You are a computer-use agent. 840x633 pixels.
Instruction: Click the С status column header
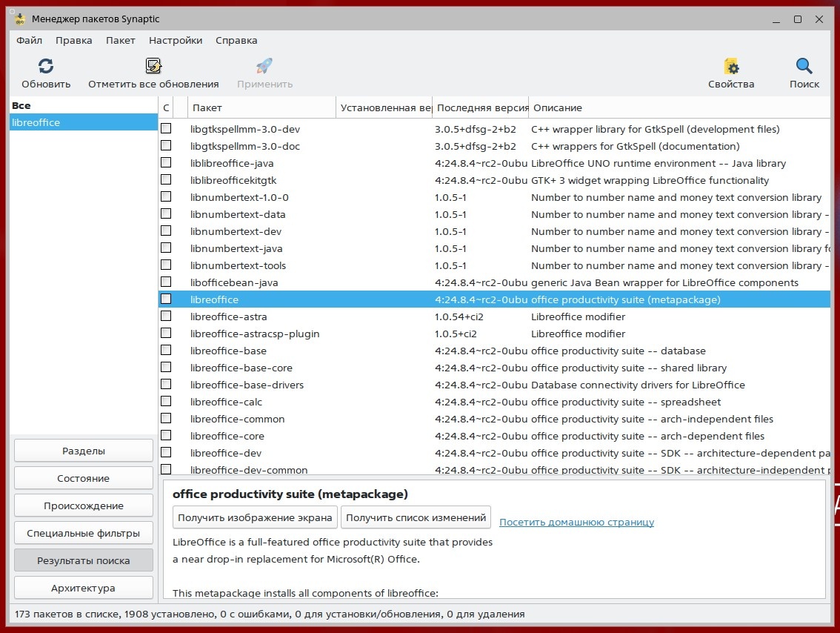click(166, 107)
